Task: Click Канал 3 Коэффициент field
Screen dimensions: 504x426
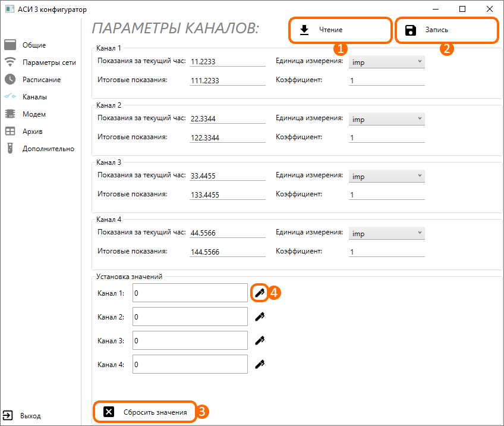Action: 387,195
